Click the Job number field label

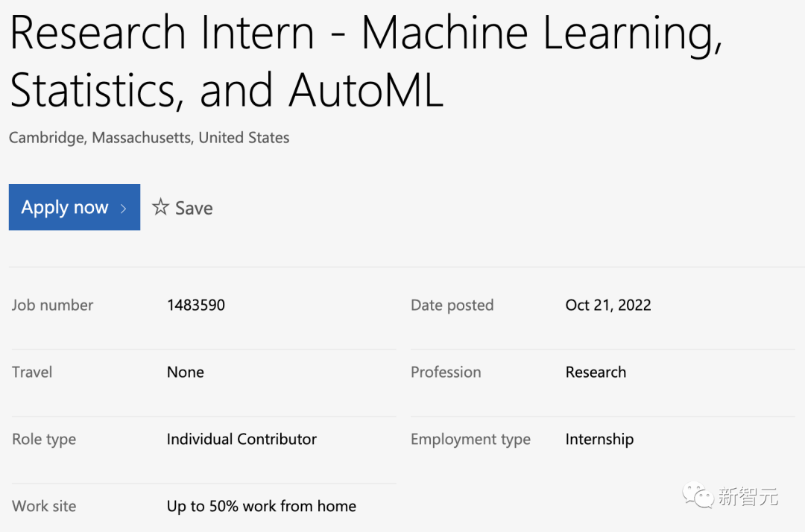52,305
